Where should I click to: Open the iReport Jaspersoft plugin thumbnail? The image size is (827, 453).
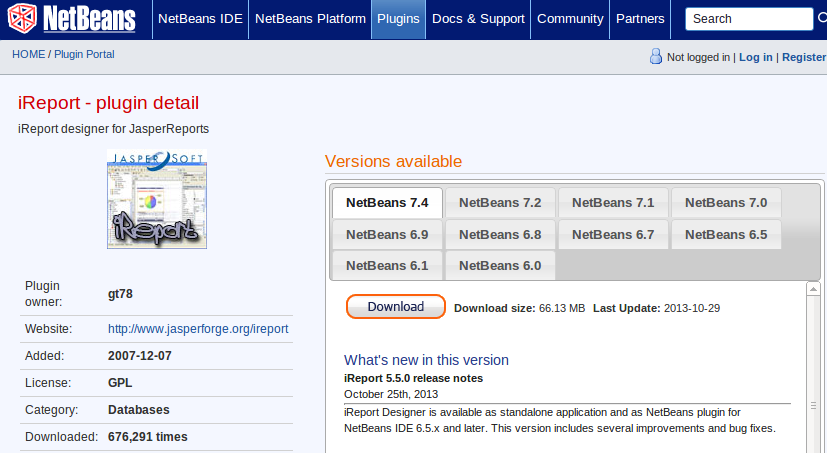[157, 199]
